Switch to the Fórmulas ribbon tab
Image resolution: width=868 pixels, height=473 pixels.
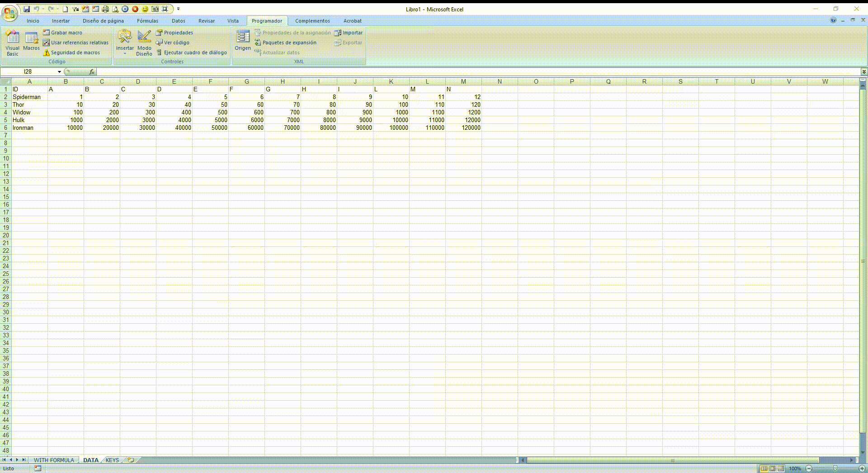[147, 21]
